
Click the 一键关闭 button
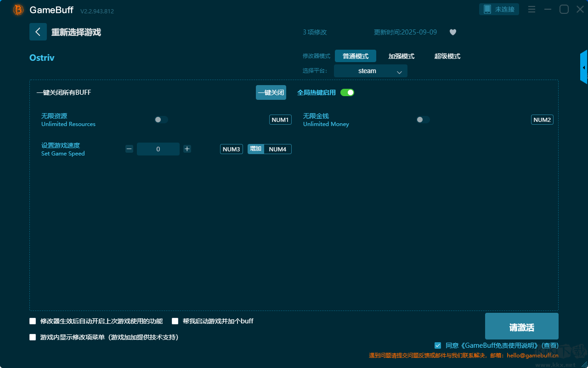(271, 92)
